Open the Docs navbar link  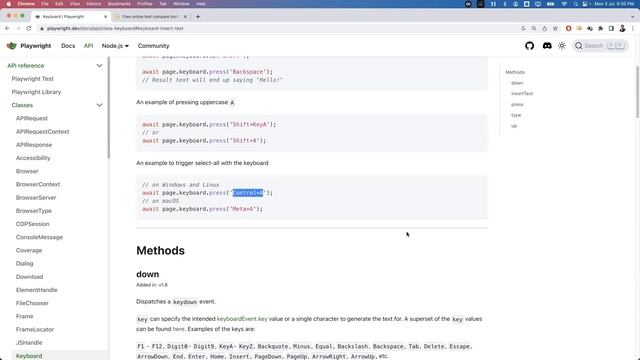[x=68, y=46]
